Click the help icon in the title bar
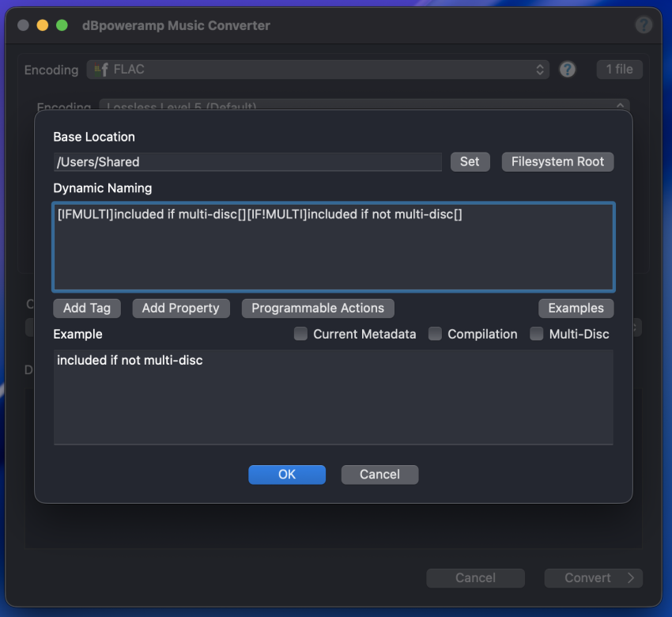 [x=644, y=25]
